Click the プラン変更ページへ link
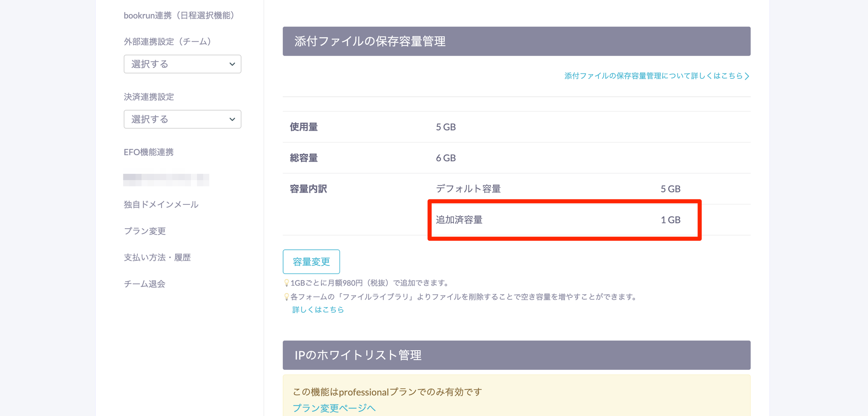This screenshot has width=868, height=416. pos(334,408)
